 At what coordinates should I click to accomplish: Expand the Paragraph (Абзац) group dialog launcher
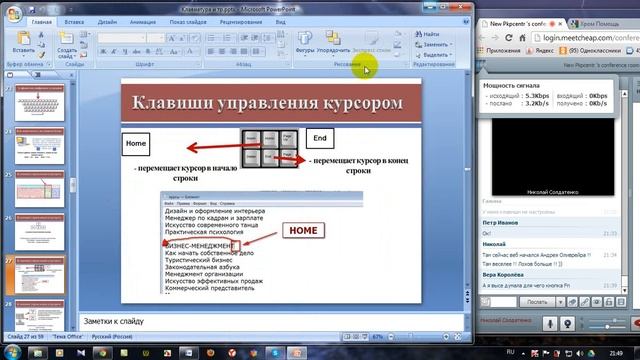(x=287, y=64)
